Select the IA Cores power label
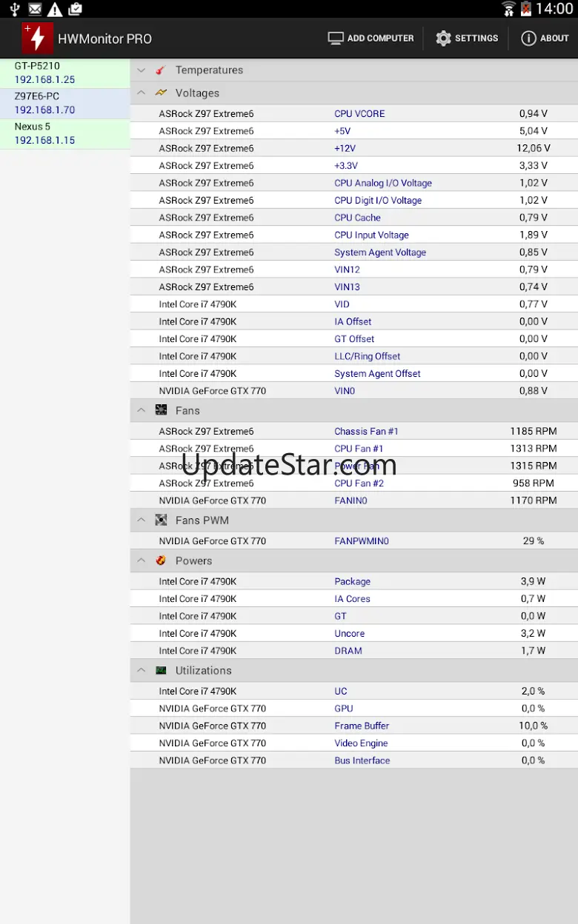 click(x=352, y=599)
